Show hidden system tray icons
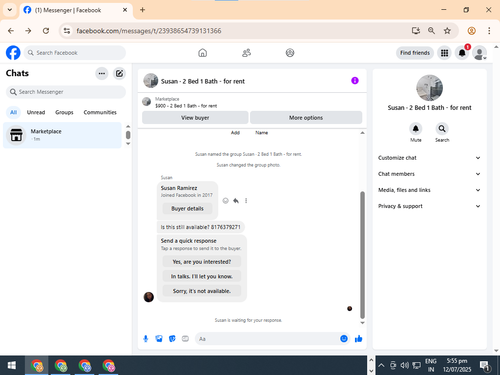Screen dimensions: 500x375 (x=381, y=365)
